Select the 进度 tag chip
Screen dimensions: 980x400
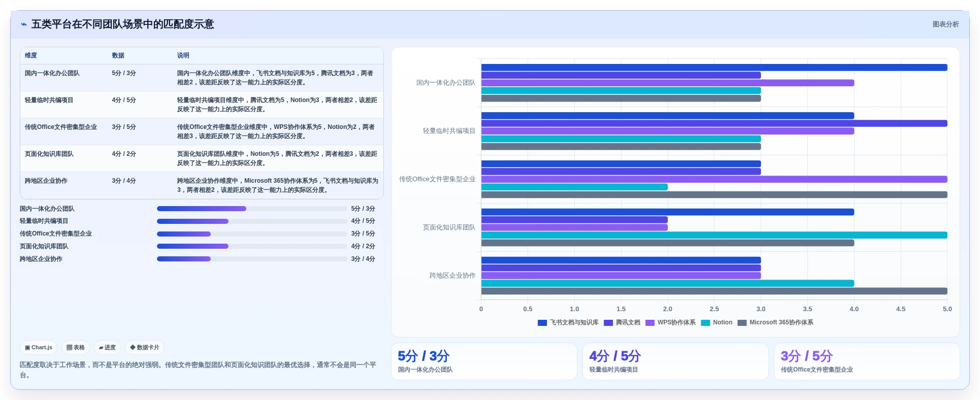[107, 348]
